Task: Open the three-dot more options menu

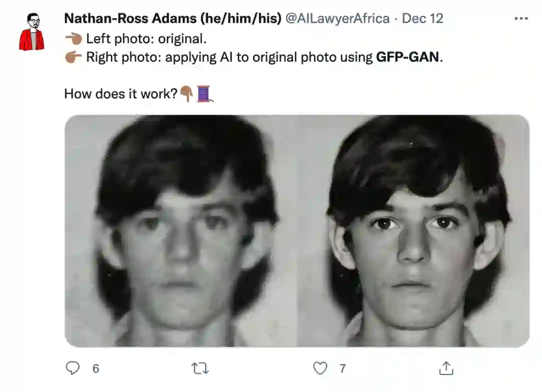Action: pyautogui.click(x=521, y=19)
